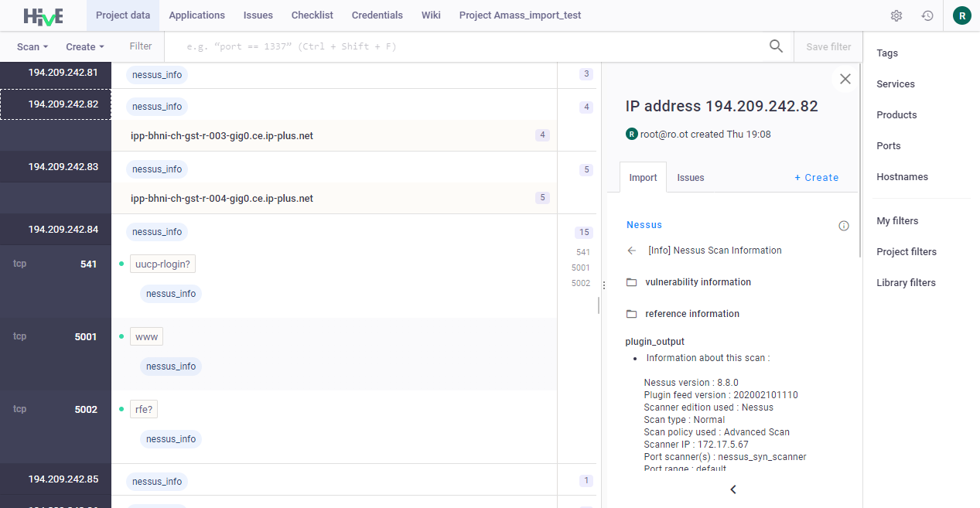This screenshot has width=980, height=508.
Task: Click port 5001 in number column
Action: [581, 268]
